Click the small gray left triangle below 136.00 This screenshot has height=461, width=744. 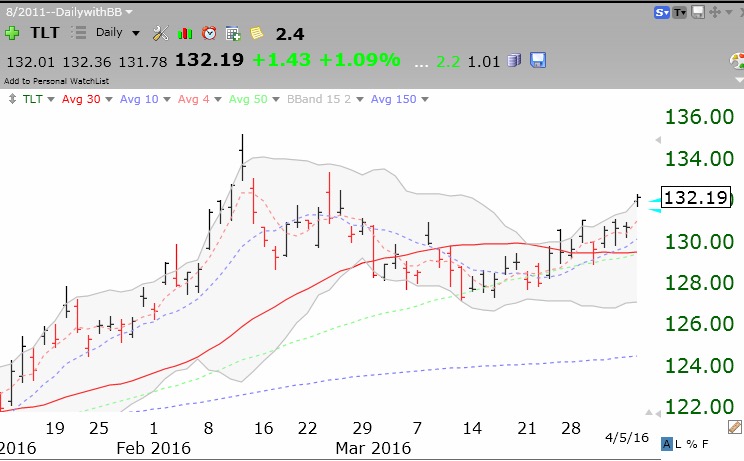pyautogui.click(x=658, y=140)
